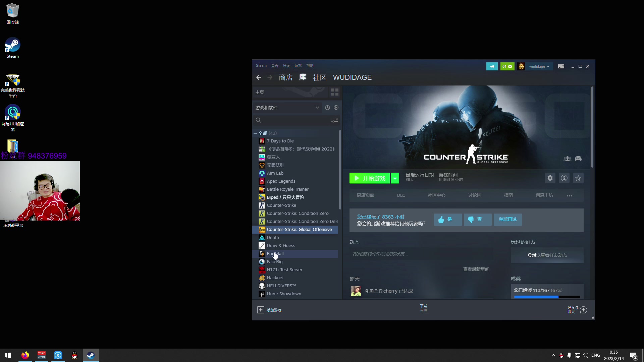This screenshot has height=362, width=644.
Task: Open the more options ellipsis in game tabs
Action: click(570, 195)
